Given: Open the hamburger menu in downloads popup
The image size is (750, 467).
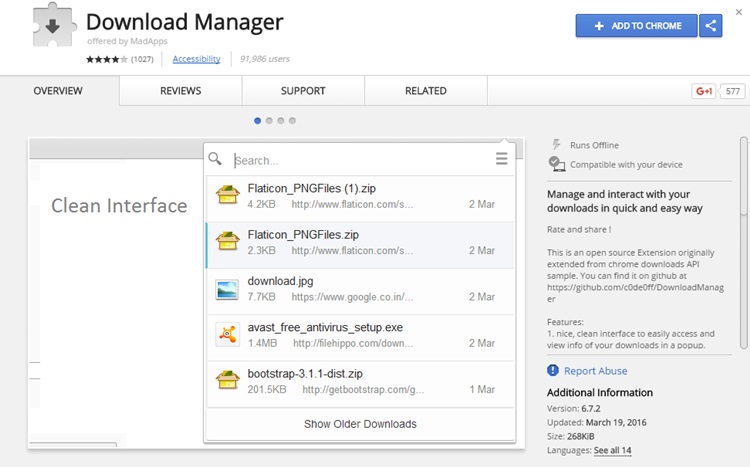Looking at the screenshot, I should pos(501,158).
